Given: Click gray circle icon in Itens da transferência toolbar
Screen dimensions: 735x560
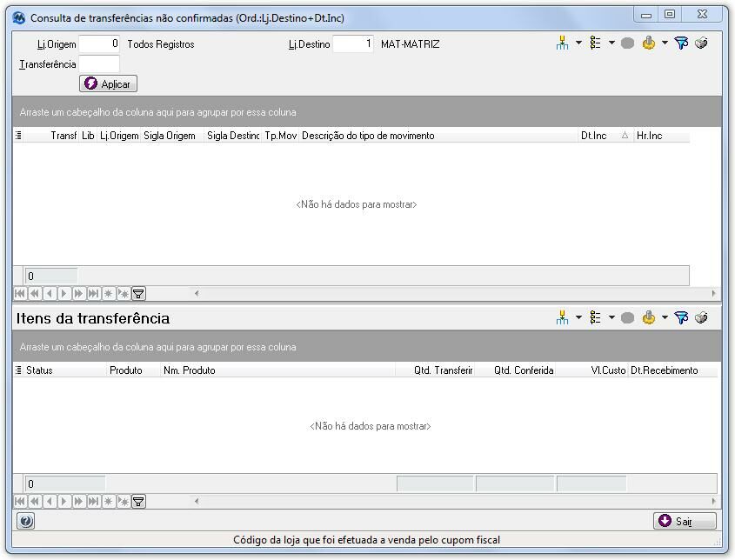Looking at the screenshot, I should pyautogui.click(x=627, y=318).
